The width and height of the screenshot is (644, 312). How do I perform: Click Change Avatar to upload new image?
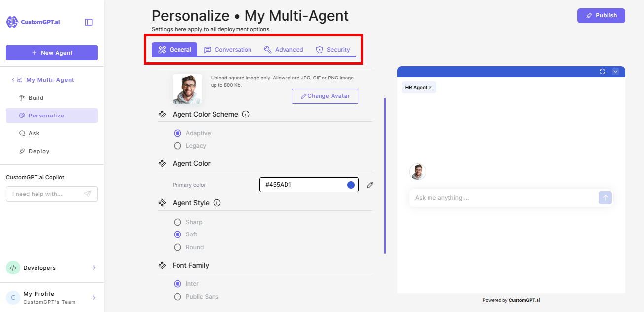click(325, 96)
